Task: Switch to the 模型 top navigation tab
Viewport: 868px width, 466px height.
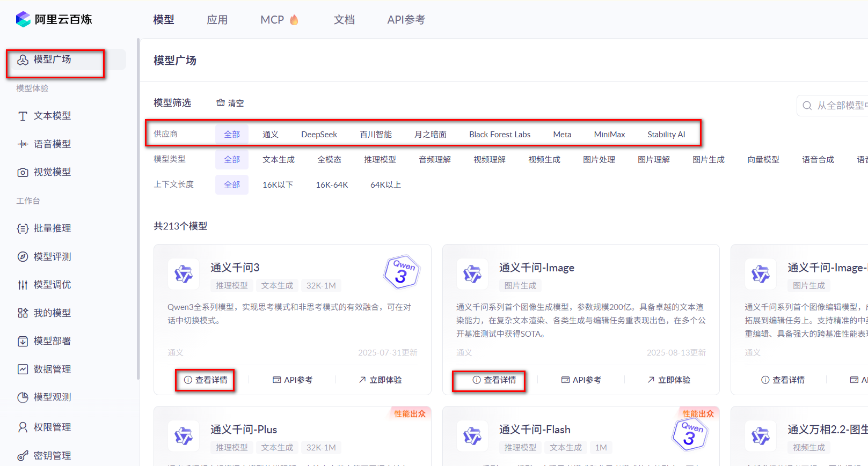Action: pyautogui.click(x=164, y=20)
